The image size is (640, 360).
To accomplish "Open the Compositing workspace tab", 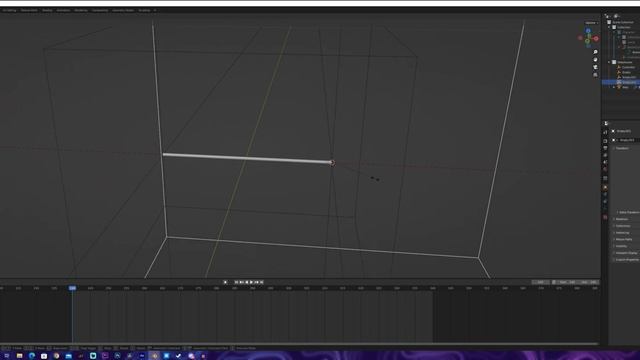I will coord(100,10).
